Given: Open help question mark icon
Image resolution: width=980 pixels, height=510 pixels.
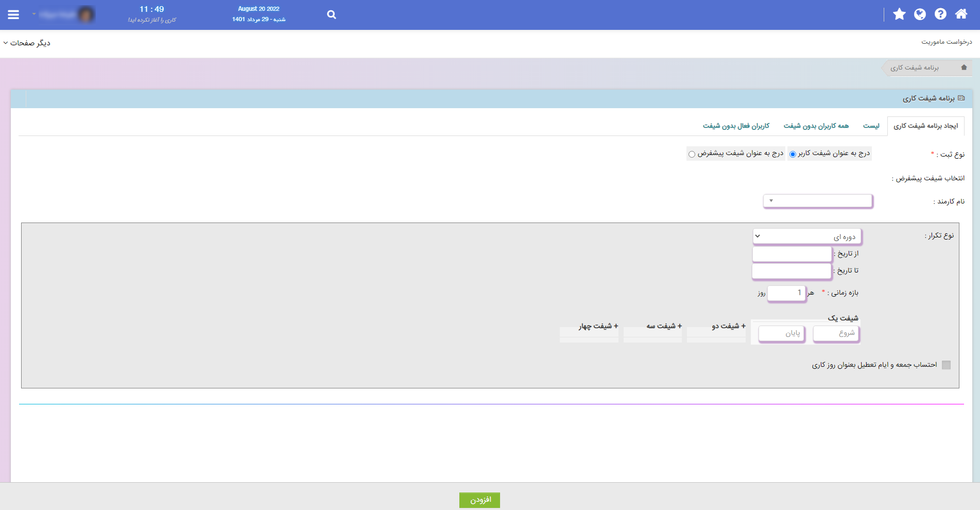Looking at the screenshot, I should tap(940, 14).
